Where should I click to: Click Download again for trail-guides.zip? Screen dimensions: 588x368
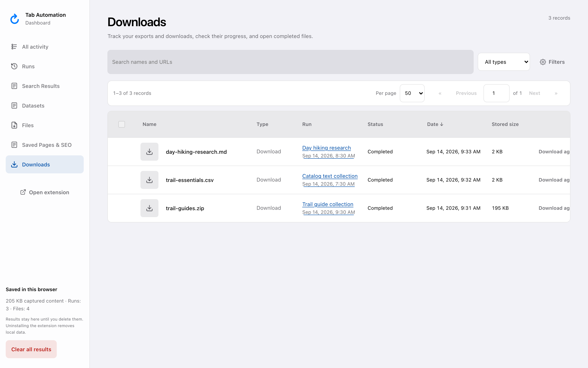tap(554, 208)
